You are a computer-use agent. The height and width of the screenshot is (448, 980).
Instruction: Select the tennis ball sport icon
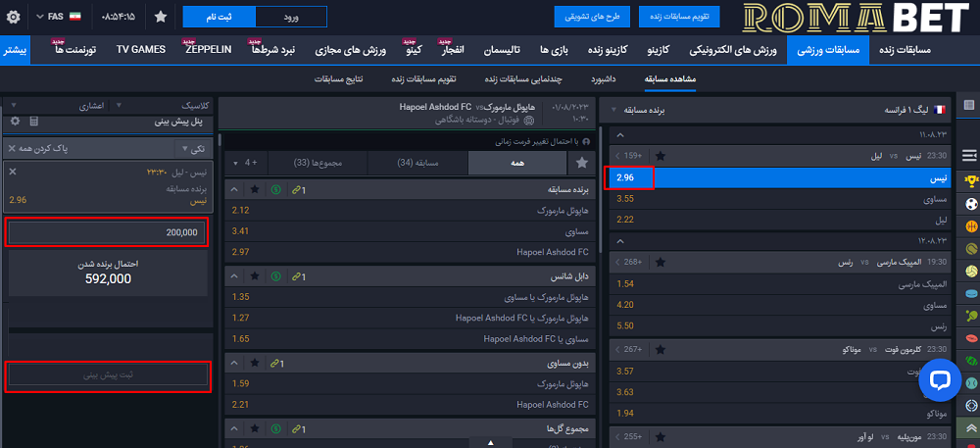pyautogui.click(x=970, y=249)
